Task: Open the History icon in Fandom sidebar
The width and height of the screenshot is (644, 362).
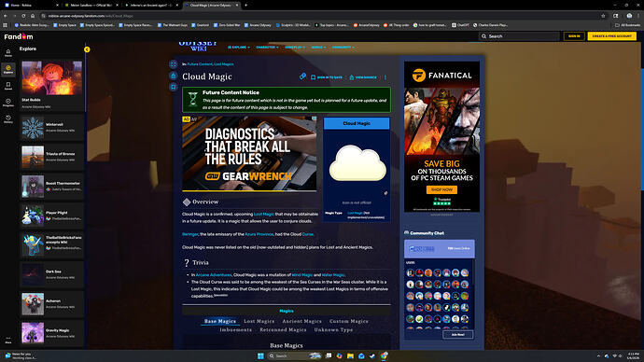Action: 8,119
